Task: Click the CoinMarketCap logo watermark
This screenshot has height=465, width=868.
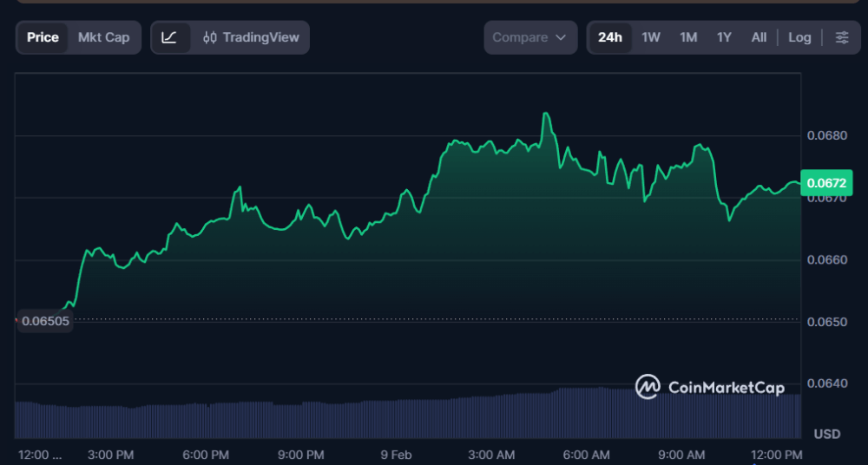Action: click(709, 387)
